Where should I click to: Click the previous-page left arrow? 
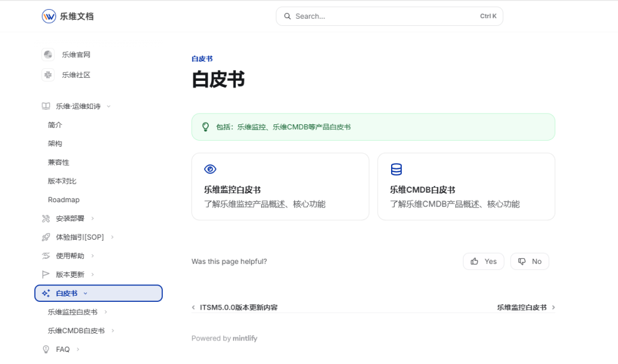click(x=194, y=307)
